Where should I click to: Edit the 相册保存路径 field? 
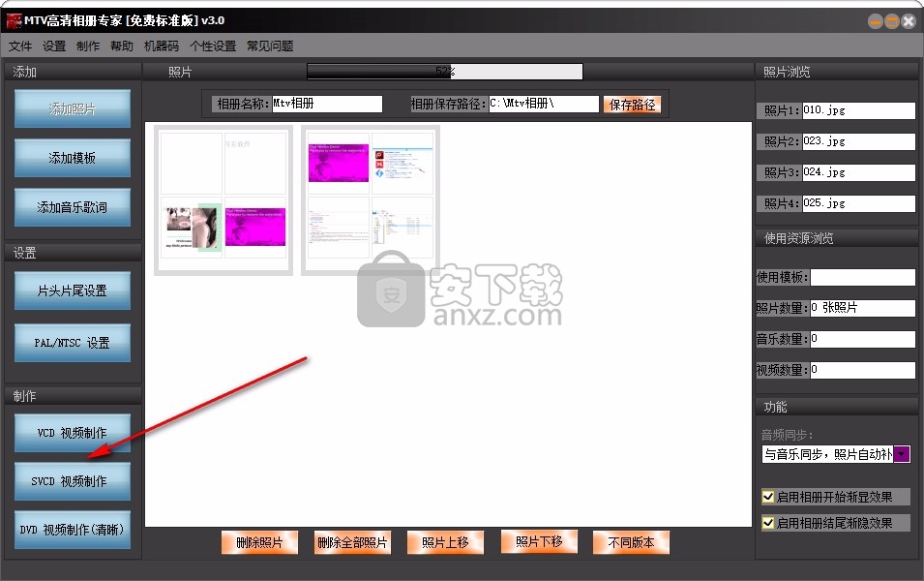tap(544, 104)
